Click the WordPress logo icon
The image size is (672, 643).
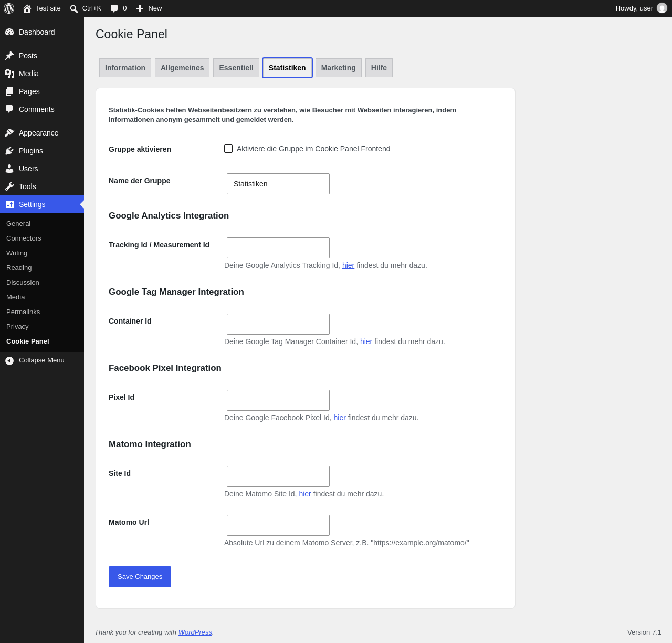[9, 8]
